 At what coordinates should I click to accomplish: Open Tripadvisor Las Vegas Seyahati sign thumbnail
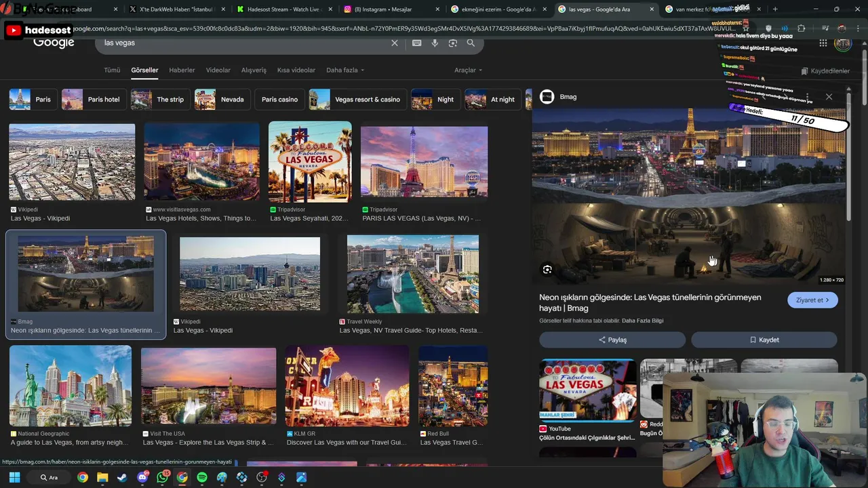pos(310,162)
